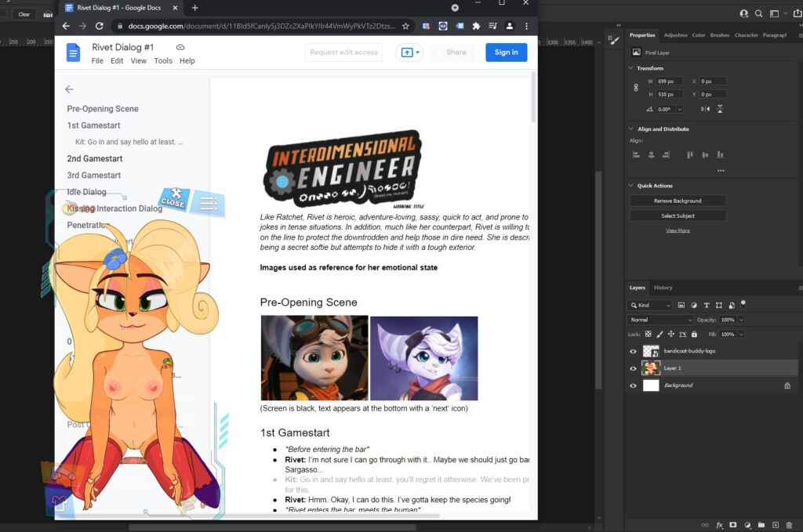Image resolution: width=803 pixels, height=532 pixels.
Task: Click the Sign in button
Action: coord(506,52)
